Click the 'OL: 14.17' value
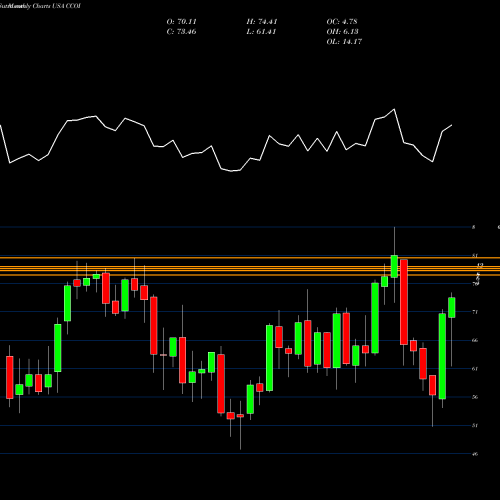The height and width of the screenshot is (500, 500). click(344, 42)
